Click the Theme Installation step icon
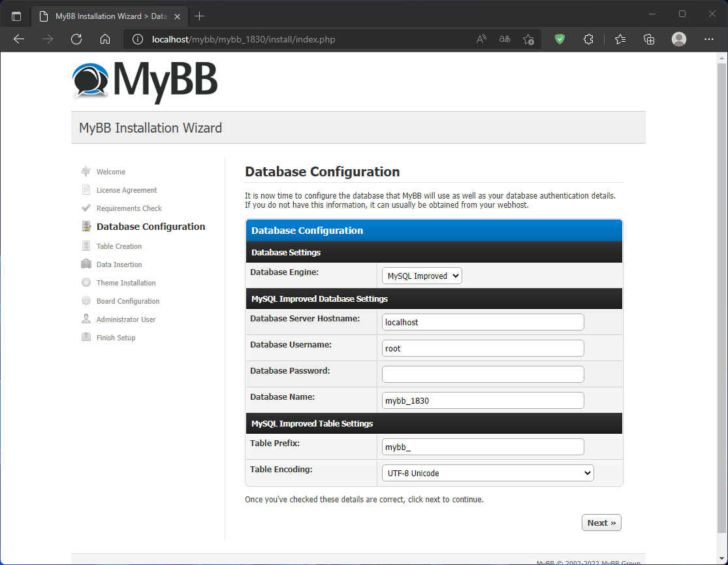 click(86, 282)
